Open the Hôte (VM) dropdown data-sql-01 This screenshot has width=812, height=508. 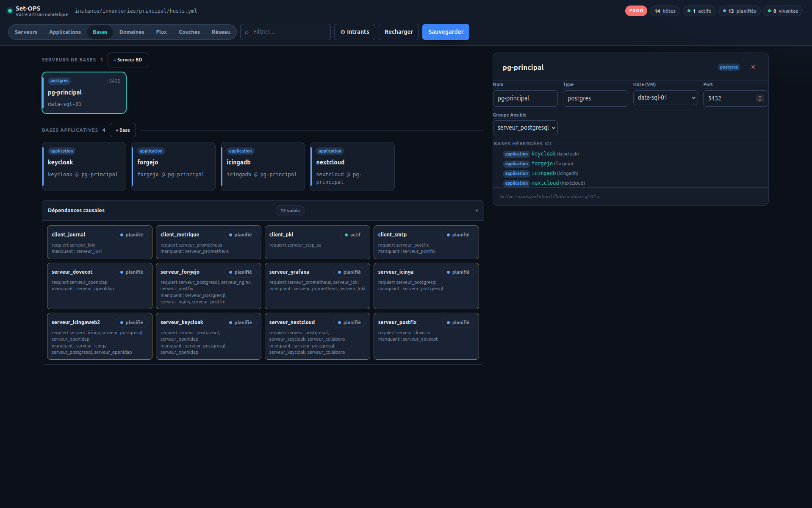(665, 97)
